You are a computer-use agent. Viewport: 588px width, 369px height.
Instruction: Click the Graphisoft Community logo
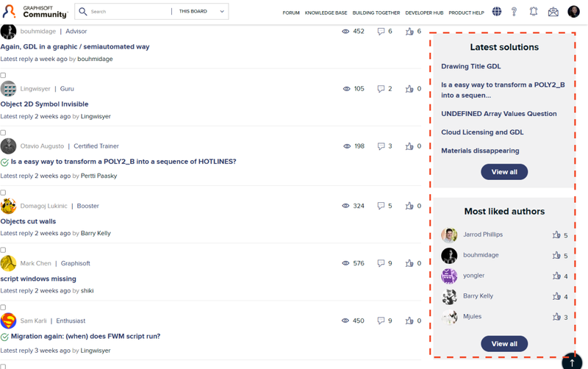pyautogui.click(x=35, y=12)
